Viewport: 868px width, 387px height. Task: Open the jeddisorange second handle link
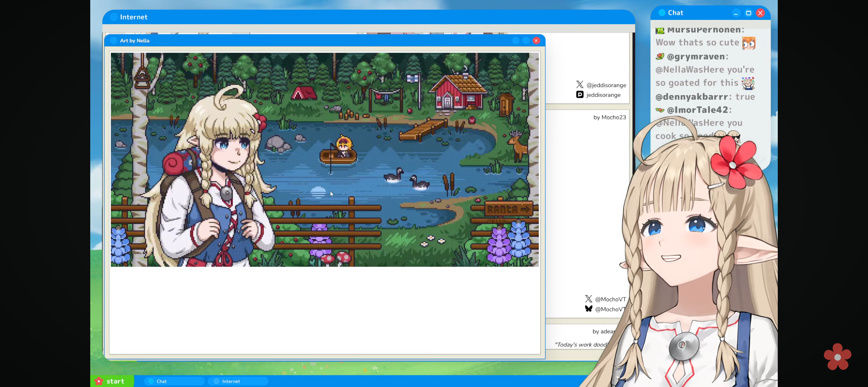[x=603, y=95]
